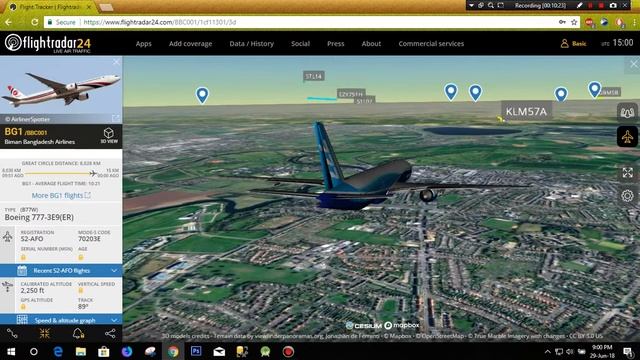The height and width of the screenshot is (360, 640).
Task: Click the 2,250 ft calibrated altitude value
Action: coord(32,291)
